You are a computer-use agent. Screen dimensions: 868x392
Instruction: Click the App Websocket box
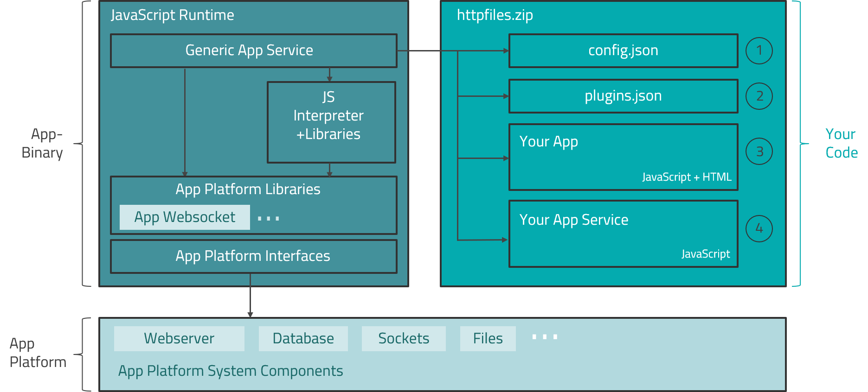185,217
